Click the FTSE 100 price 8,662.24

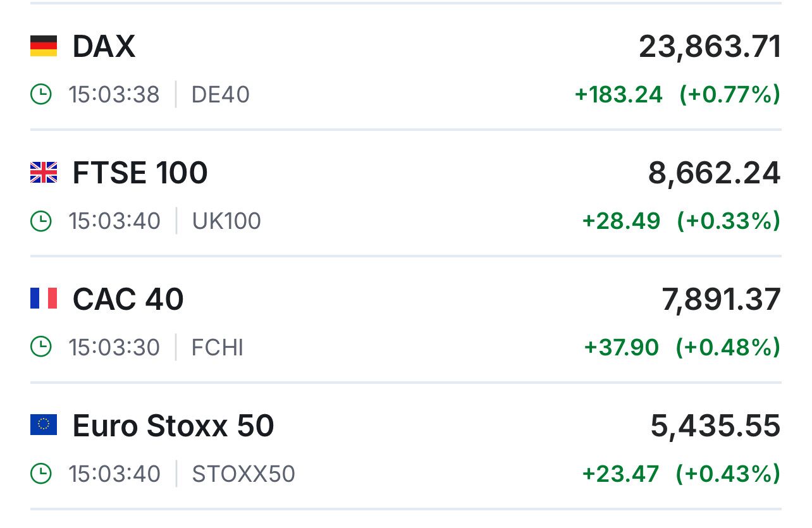coord(714,173)
